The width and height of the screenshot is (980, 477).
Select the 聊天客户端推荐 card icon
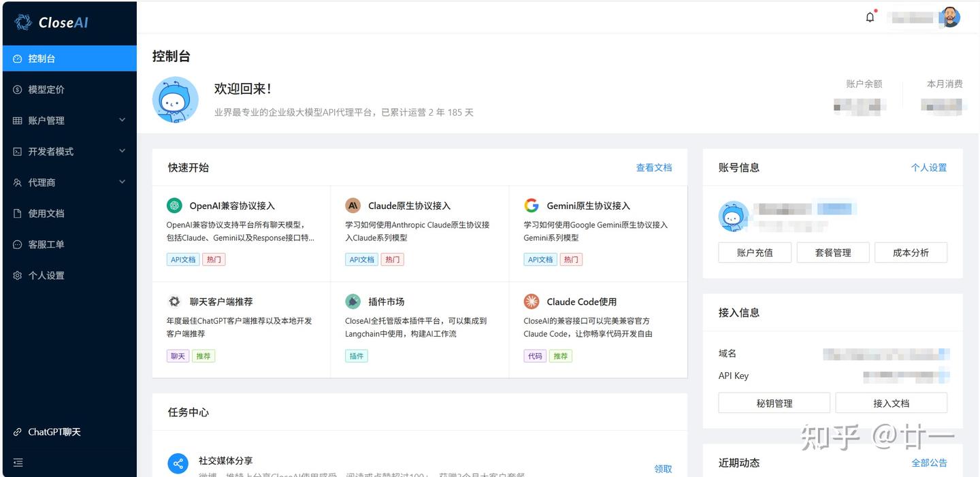(x=174, y=301)
